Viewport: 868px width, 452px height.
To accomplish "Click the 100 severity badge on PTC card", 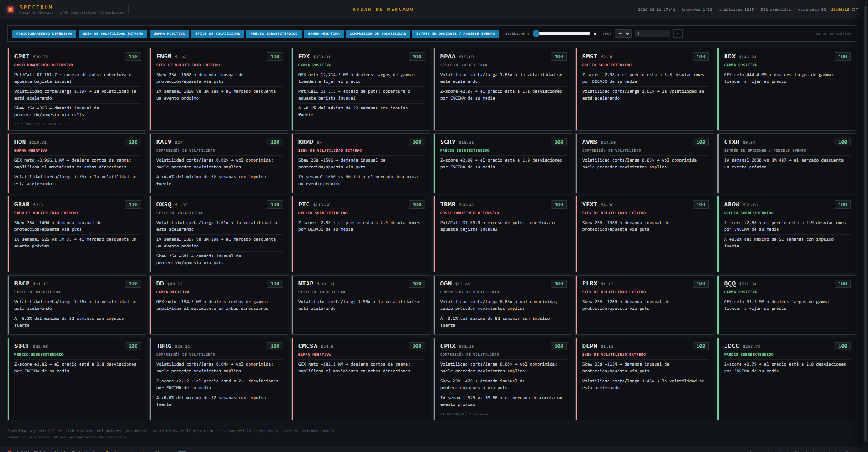I will coord(417,205).
